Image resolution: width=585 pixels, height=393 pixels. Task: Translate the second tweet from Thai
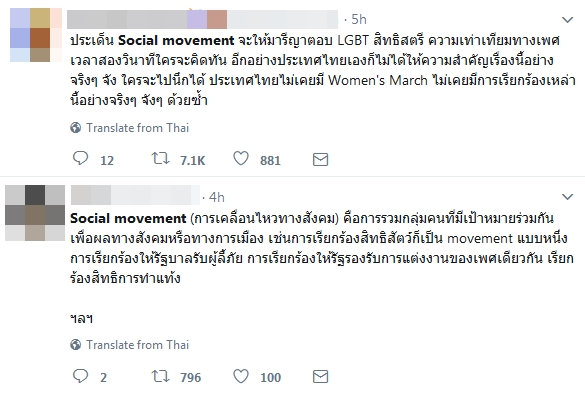(x=138, y=344)
